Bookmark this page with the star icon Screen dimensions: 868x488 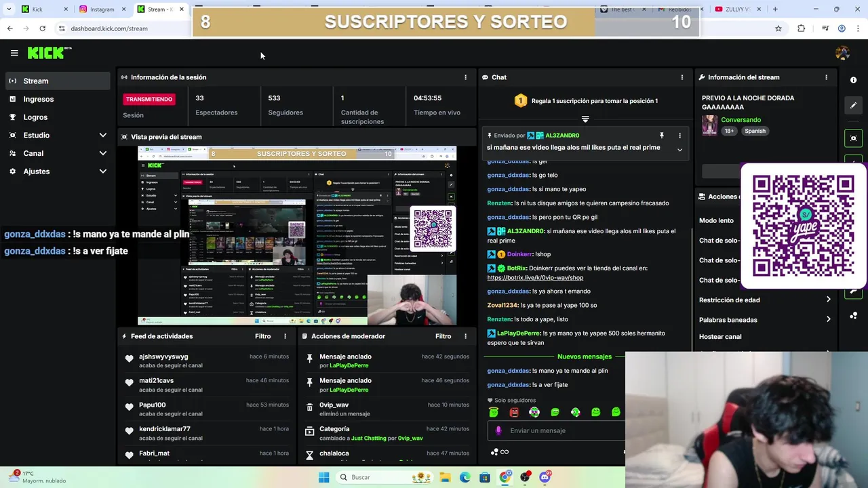click(x=778, y=28)
